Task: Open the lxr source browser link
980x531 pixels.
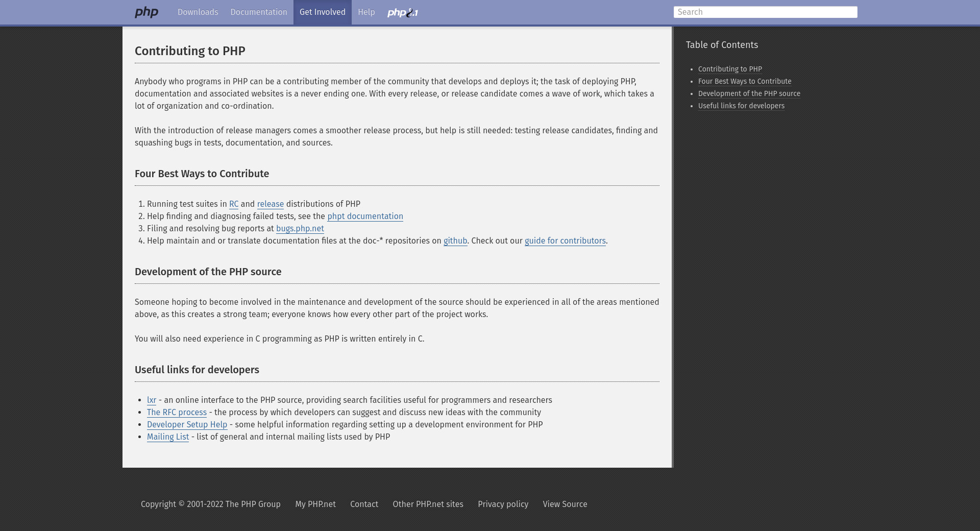Action: [152, 400]
